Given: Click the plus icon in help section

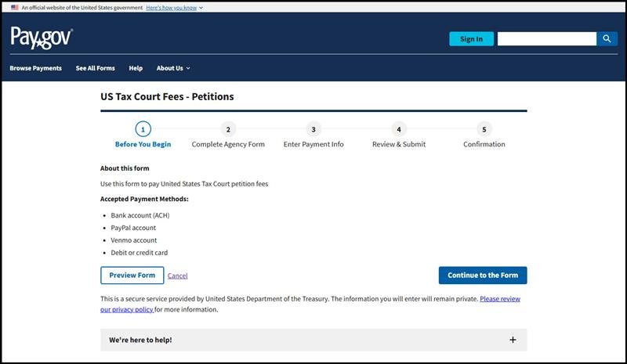Looking at the screenshot, I should click(x=513, y=340).
